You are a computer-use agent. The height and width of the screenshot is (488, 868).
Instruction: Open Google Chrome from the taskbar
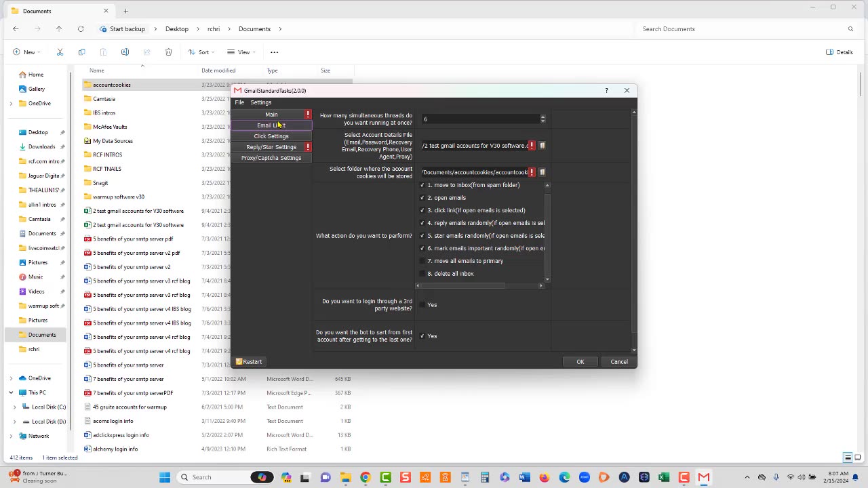(366, 477)
